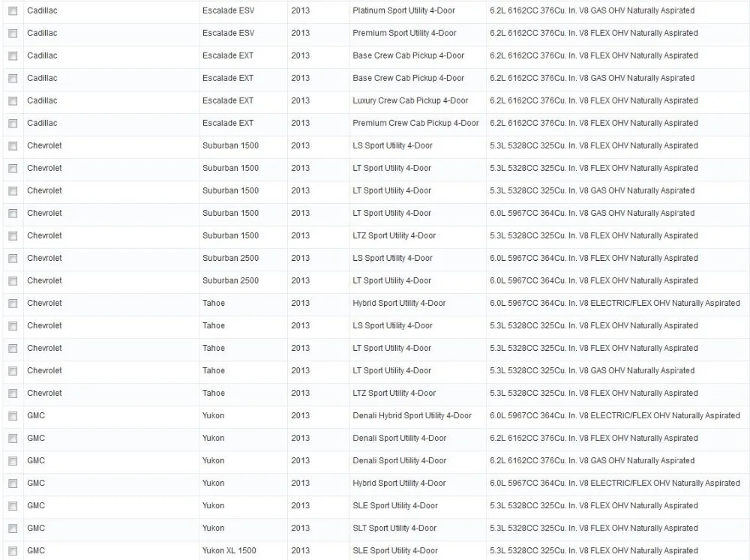Enable checkbox for Escalade EXT Premium Crew Cab
Screen dimensions: 750x560
13,124
